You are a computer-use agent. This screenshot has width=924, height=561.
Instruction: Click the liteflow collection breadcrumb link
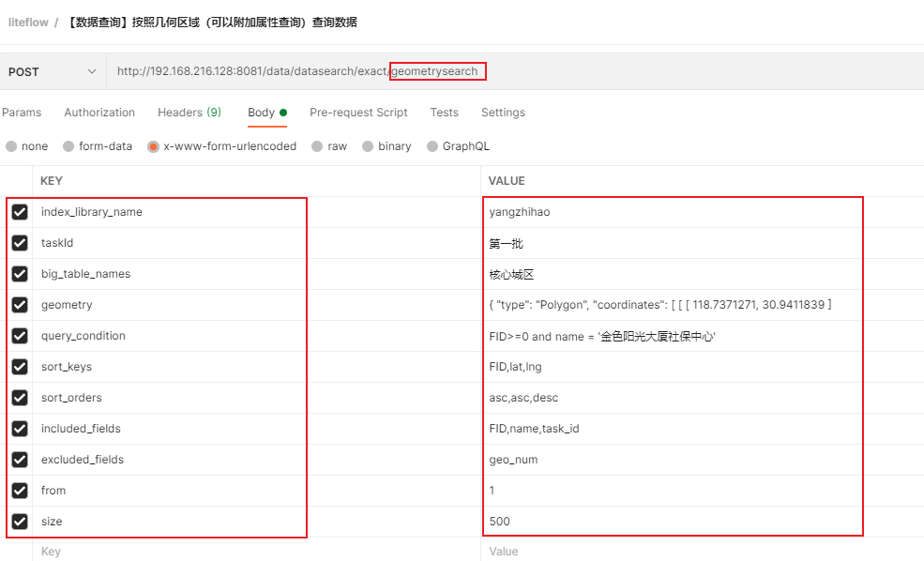[x=28, y=22]
